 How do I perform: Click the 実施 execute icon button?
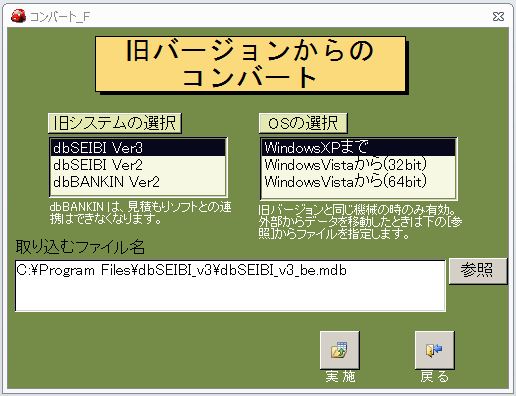click(339, 350)
